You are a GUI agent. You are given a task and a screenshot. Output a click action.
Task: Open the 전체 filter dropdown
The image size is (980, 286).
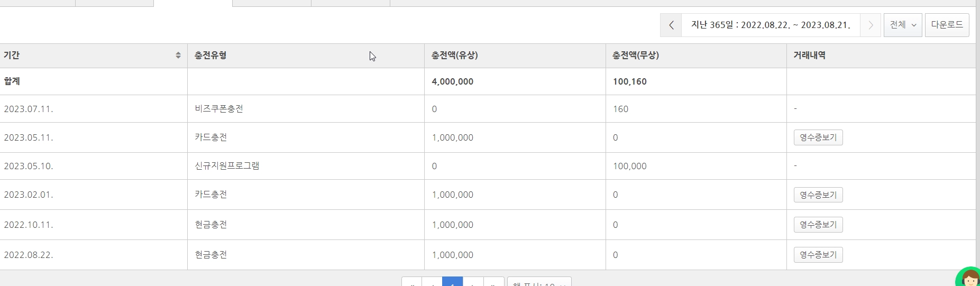click(x=903, y=25)
